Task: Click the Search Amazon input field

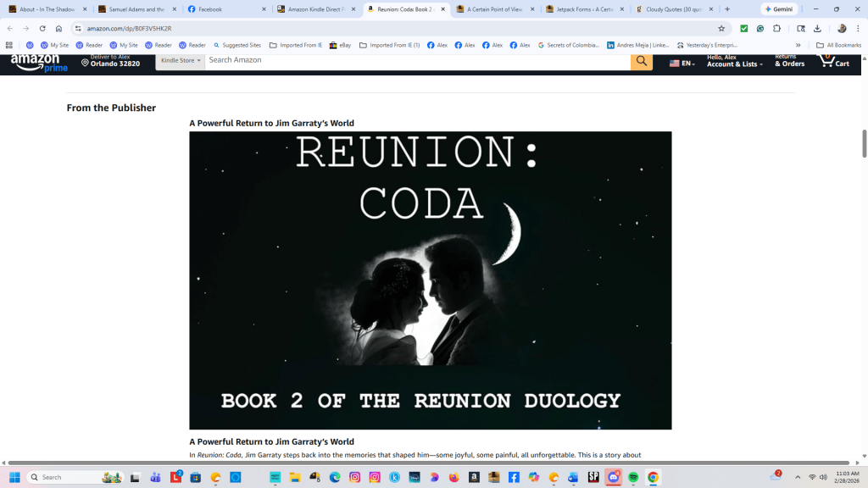Action: click(417, 61)
